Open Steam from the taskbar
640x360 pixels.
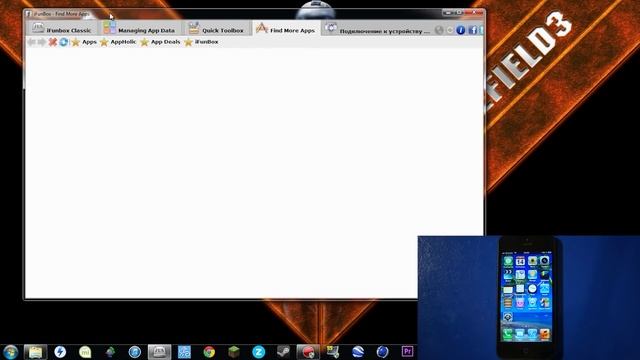283,352
